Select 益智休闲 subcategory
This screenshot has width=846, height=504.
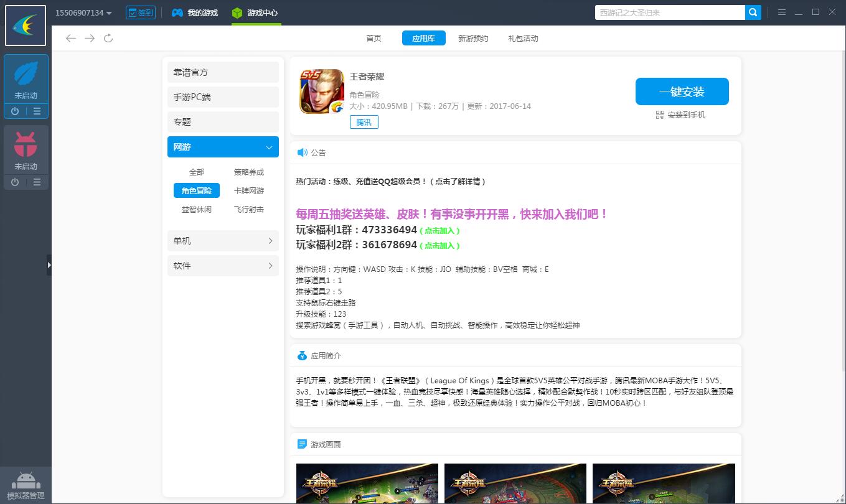coord(197,210)
